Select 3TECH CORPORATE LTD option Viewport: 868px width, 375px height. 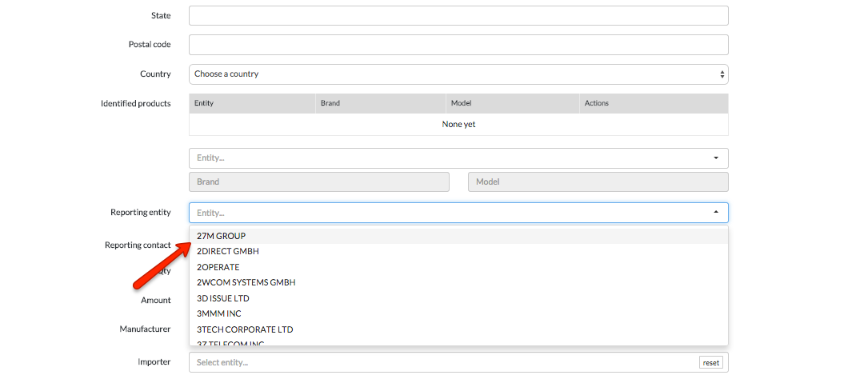point(245,329)
